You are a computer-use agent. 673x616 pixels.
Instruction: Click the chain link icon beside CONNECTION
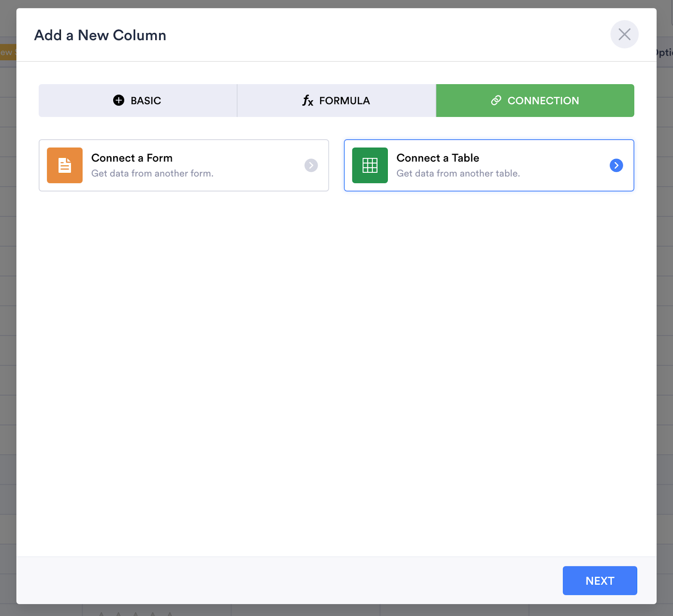496,100
